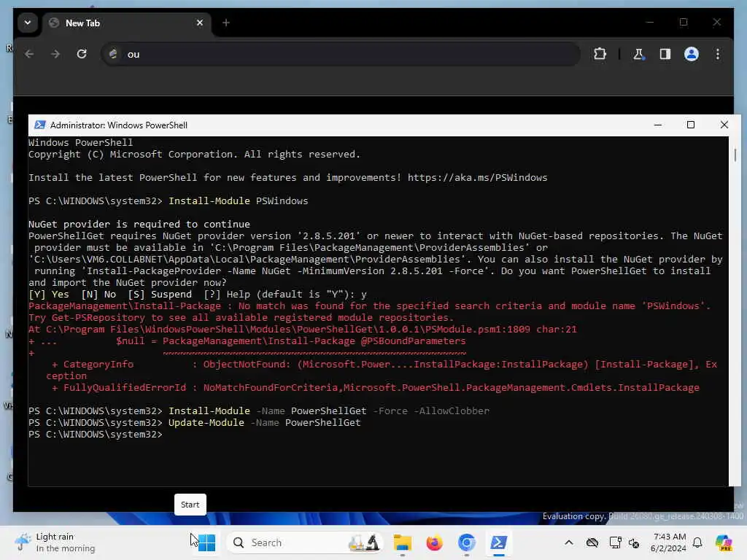This screenshot has width=747, height=560.
Task: Open the clock showing 7:43 AM
Action: tap(669, 542)
